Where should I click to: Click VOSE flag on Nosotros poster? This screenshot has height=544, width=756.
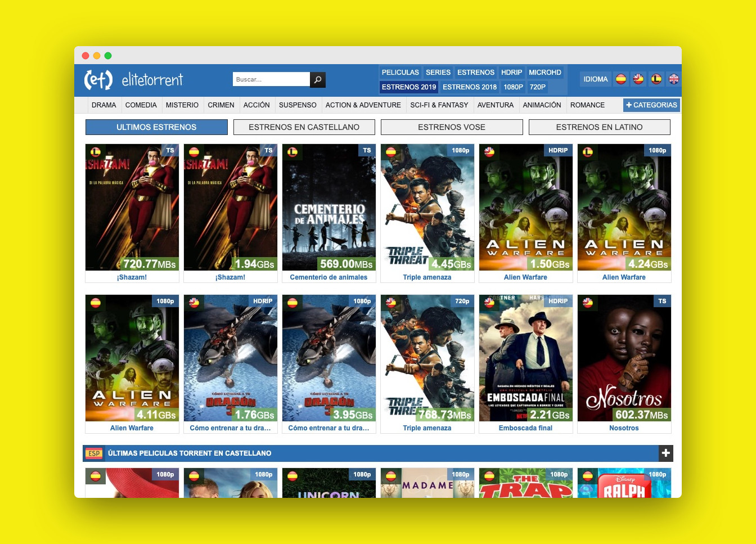[x=588, y=303]
